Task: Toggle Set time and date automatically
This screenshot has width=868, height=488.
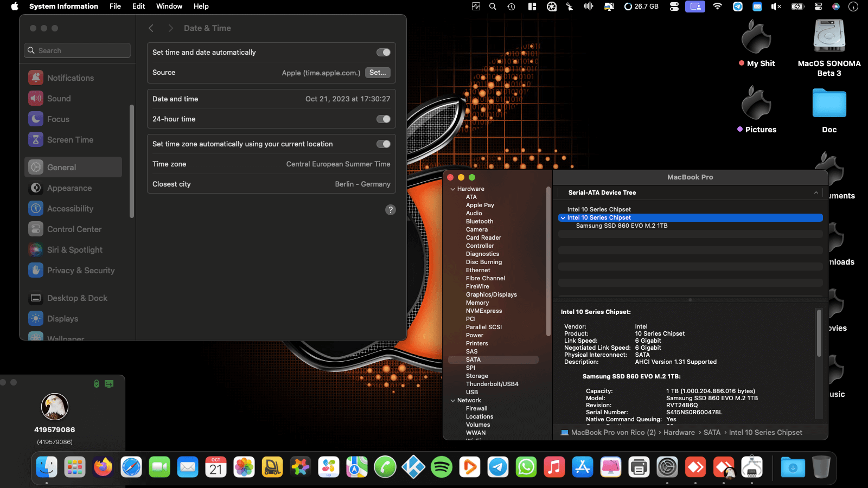Action: tap(384, 53)
